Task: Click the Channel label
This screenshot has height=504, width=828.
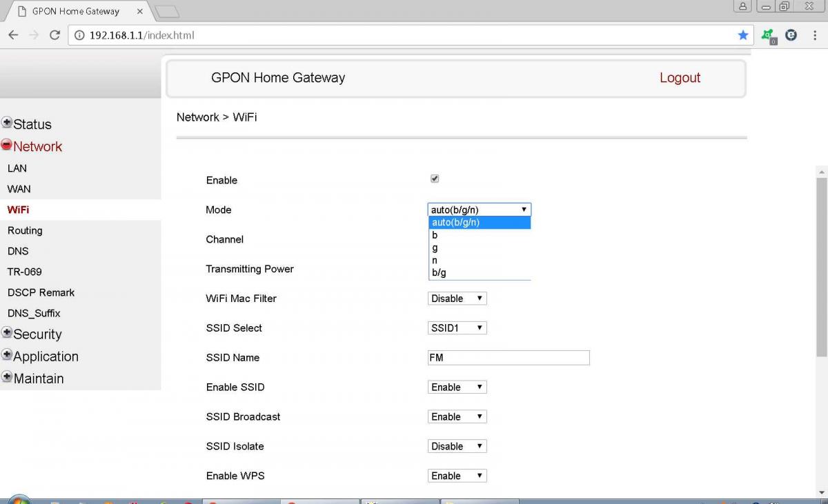Action: coord(224,239)
